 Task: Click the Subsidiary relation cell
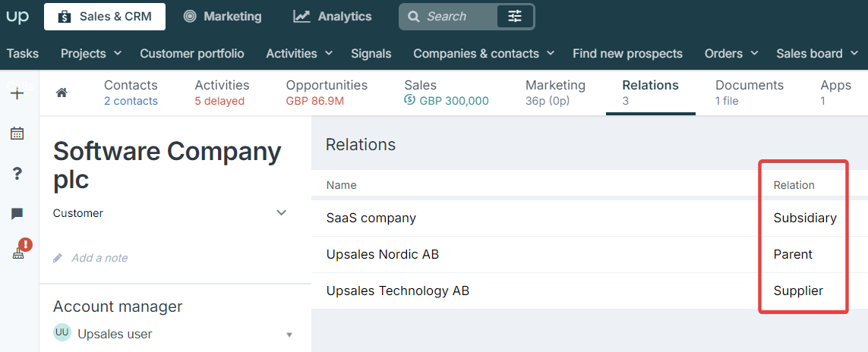tap(805, 218)
